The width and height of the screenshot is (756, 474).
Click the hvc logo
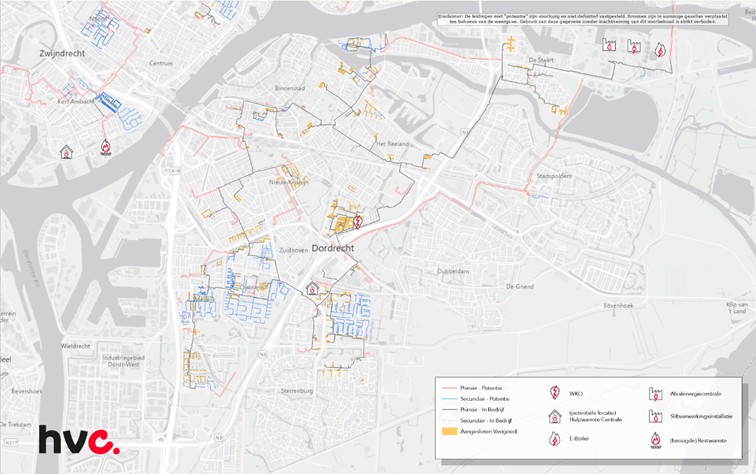(x=78, y=440)
